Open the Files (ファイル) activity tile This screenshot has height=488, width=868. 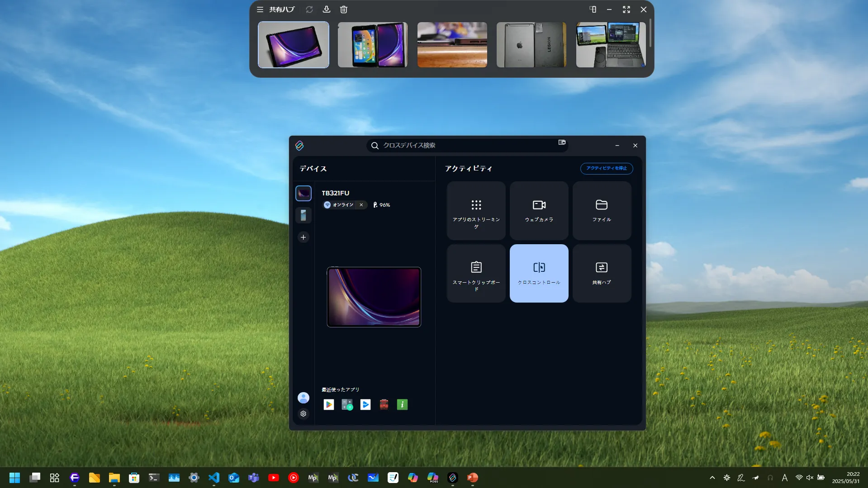(602, 211)
